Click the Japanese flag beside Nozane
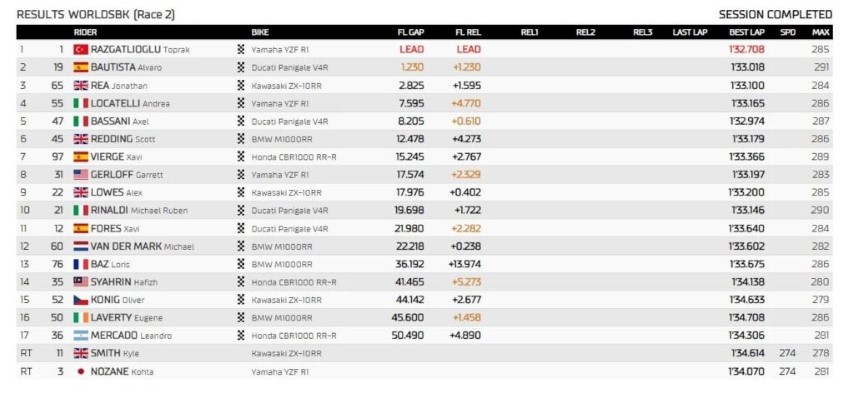854x394 pixels. [81, 372]
